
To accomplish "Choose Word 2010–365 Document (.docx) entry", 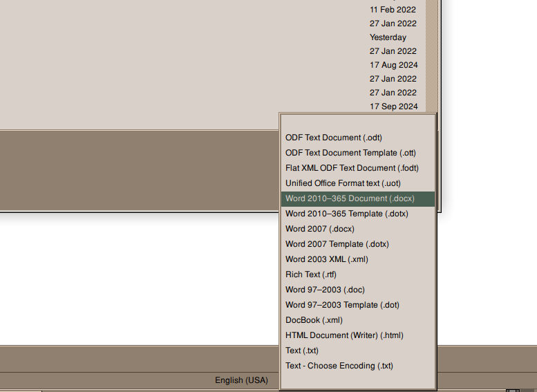I will coord(358,198).
